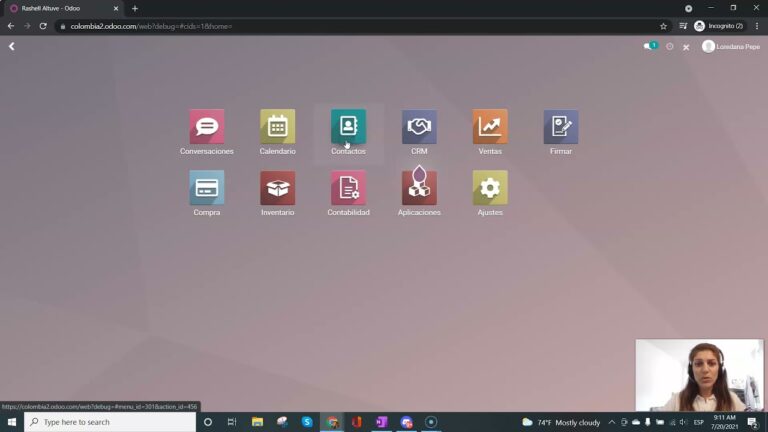Viewport: 768px width, 432px height.
Task: Bookmark this page with the star
Action: tap(663, 26)
